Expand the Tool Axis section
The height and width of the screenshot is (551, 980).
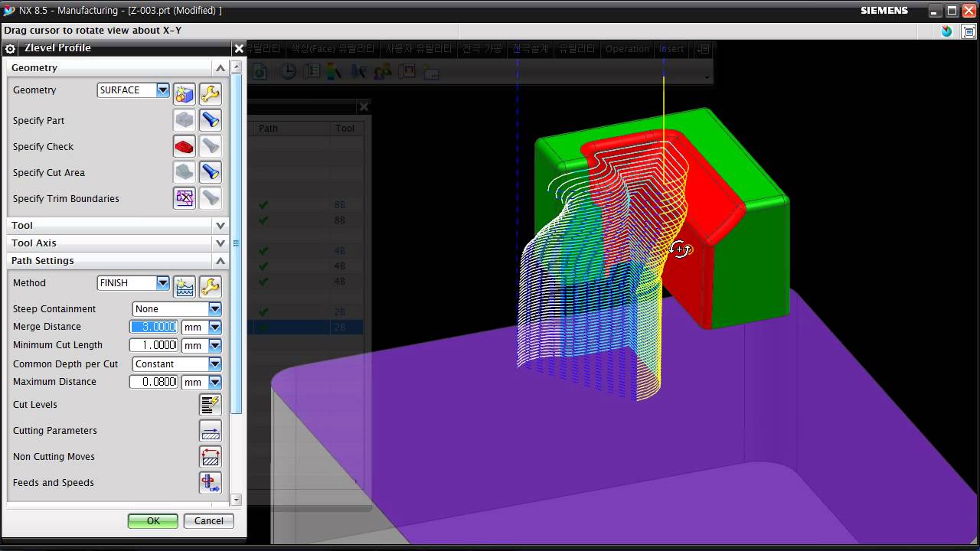click(220, 243)
